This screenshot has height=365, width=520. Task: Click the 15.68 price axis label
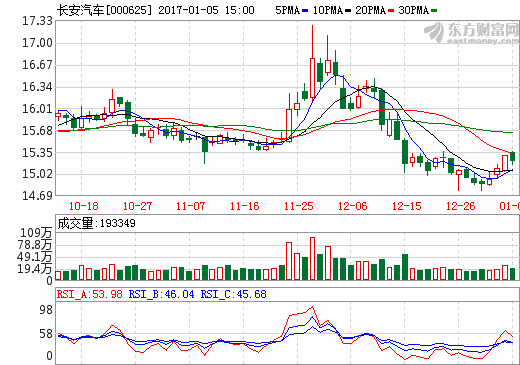[37, 131]
